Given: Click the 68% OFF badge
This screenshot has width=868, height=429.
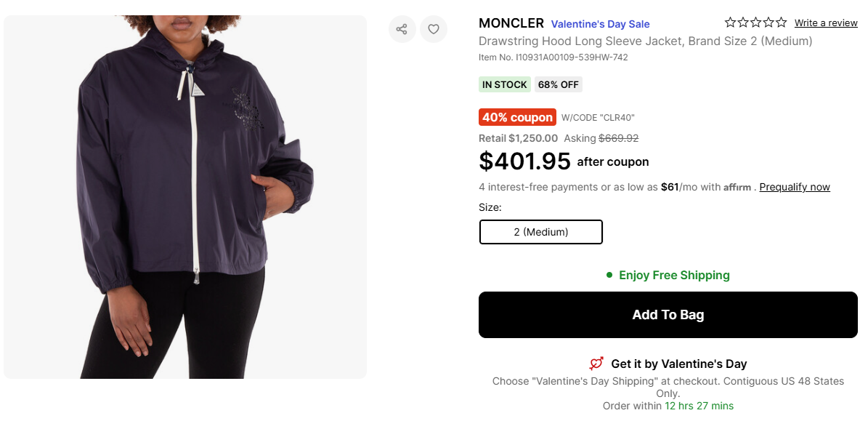Looking at the screenshot, I should 559,84.
